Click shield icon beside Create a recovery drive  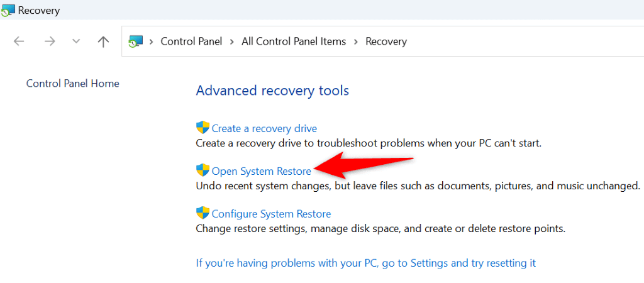point(203,128)
